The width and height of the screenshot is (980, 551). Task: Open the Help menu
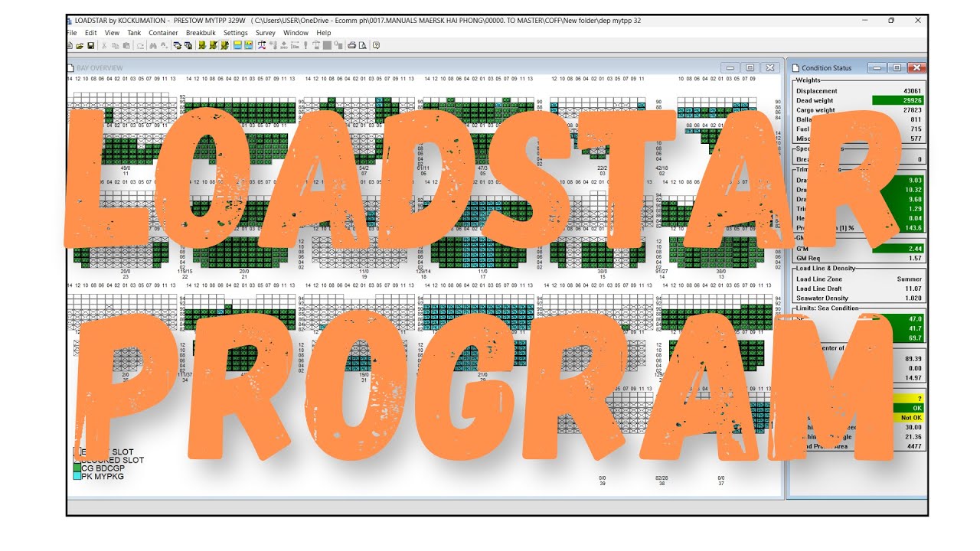click(323, 33)
